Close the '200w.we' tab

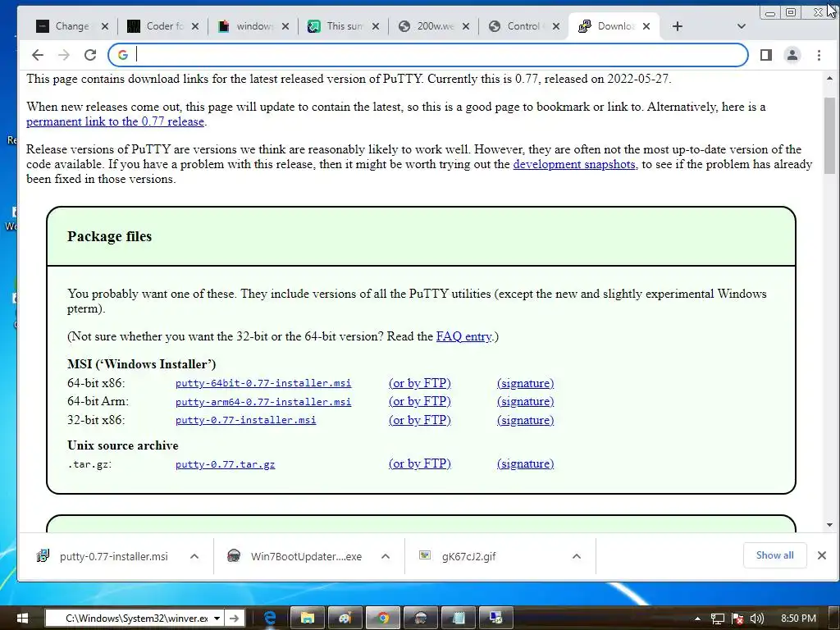[466, 26]
